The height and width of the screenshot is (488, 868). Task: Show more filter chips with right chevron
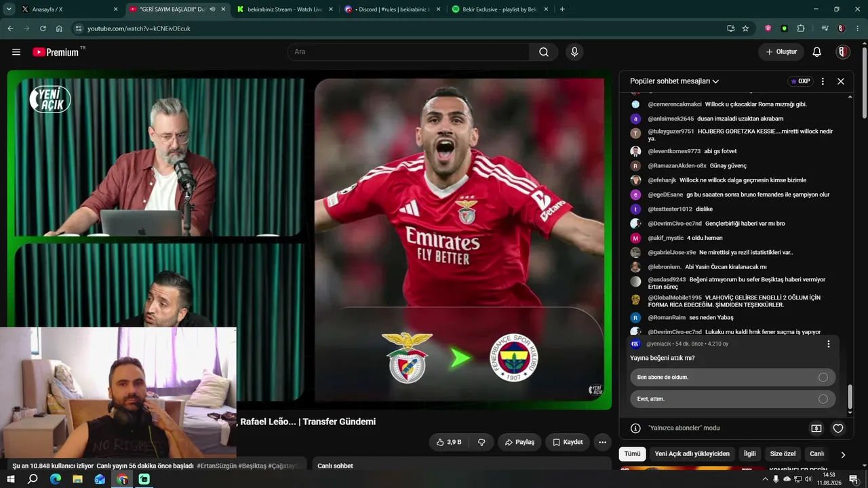tap(843, 455)
